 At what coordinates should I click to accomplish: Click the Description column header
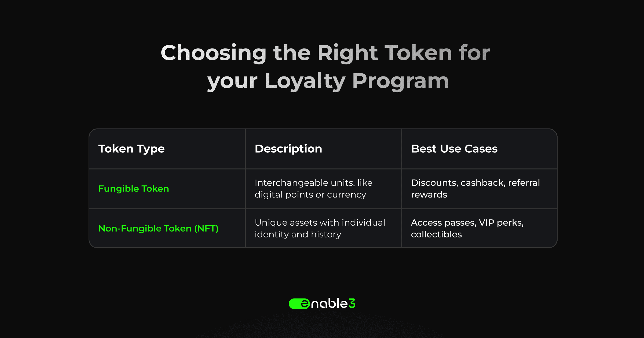pyautogui.click(x=288, y=149)
